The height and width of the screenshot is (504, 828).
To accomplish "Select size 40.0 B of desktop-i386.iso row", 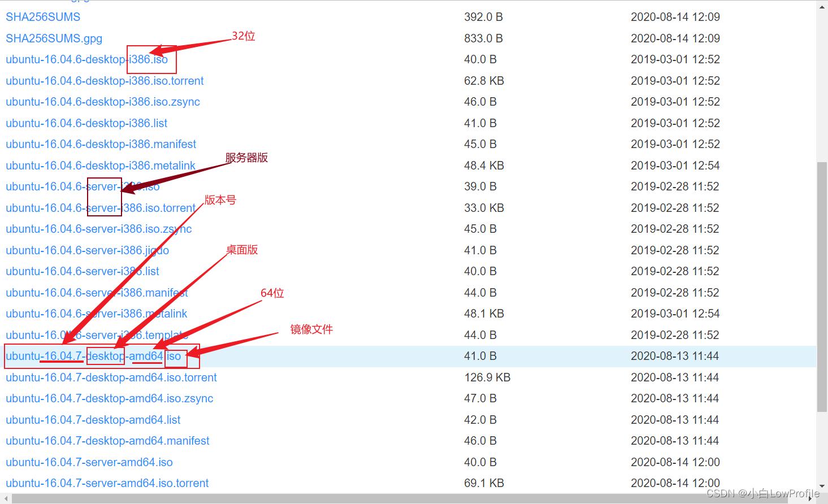I will pyautogui.click(x=480, y=59).
